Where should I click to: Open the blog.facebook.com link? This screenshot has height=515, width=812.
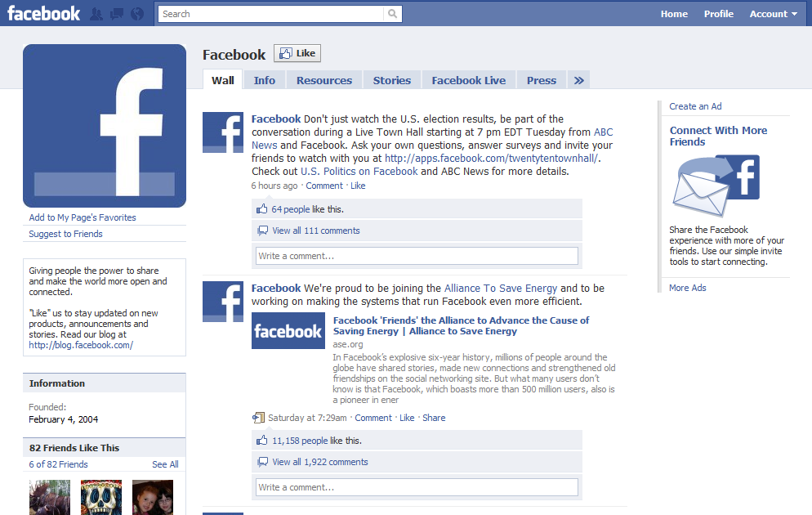[81, 345]
